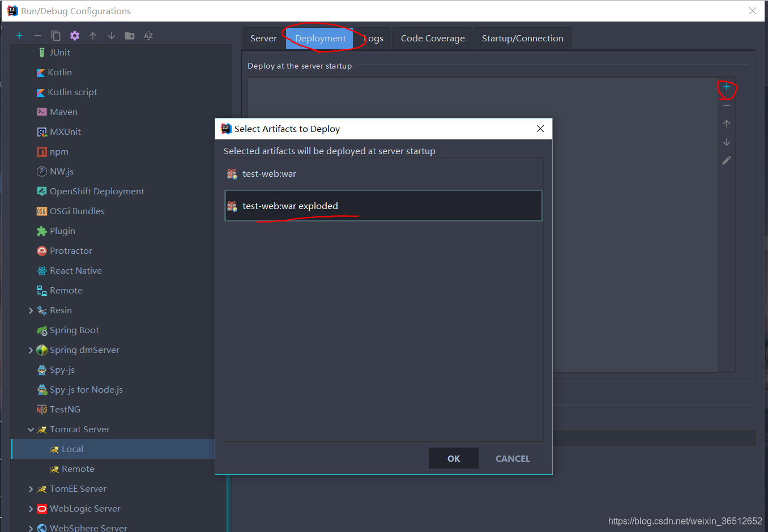The height and width of the screenshot is (532, 768).
Task: Close the Select Artifacts to Deploy dialog
Action: coord(540,129)
